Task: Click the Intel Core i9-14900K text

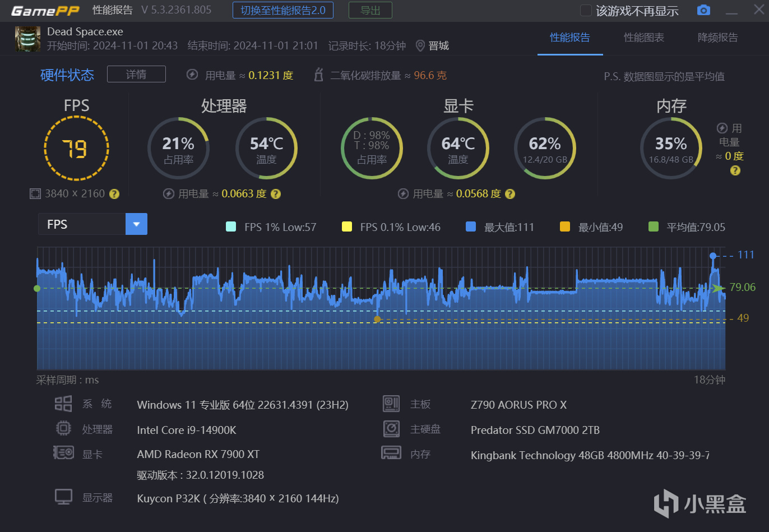Action: [187, 430]
